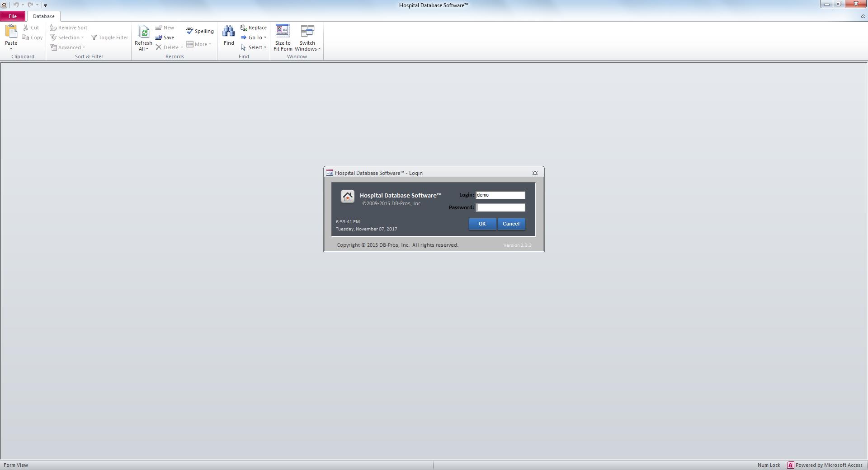Image resolution: width=868 pixels, height=470 pixels.
Task: Click the Microsoft Access logo in status bar
Action: click(790, 465)
